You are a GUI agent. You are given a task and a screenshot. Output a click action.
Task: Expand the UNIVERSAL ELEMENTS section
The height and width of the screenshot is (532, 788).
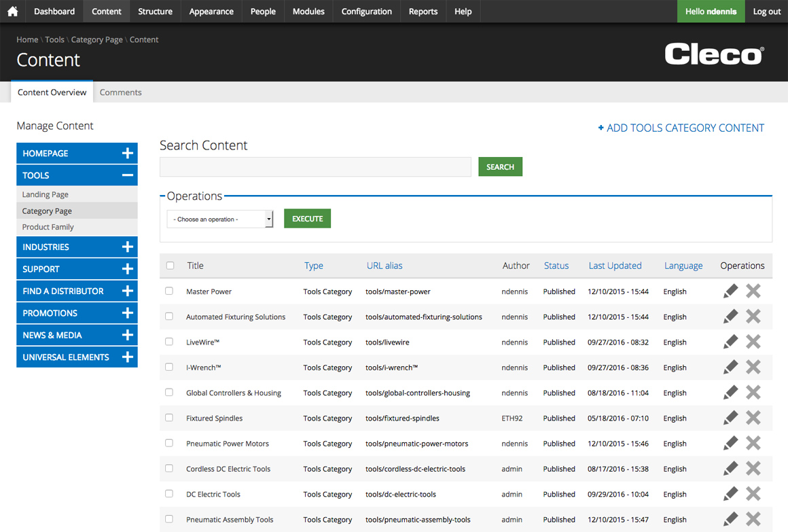pos(77,357)
